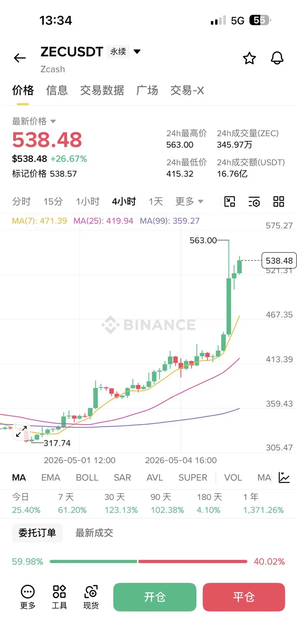Screen dimensions: 297x644
Task: Select the 委托订单 order book tab
Action: click(x=37, y=533)
